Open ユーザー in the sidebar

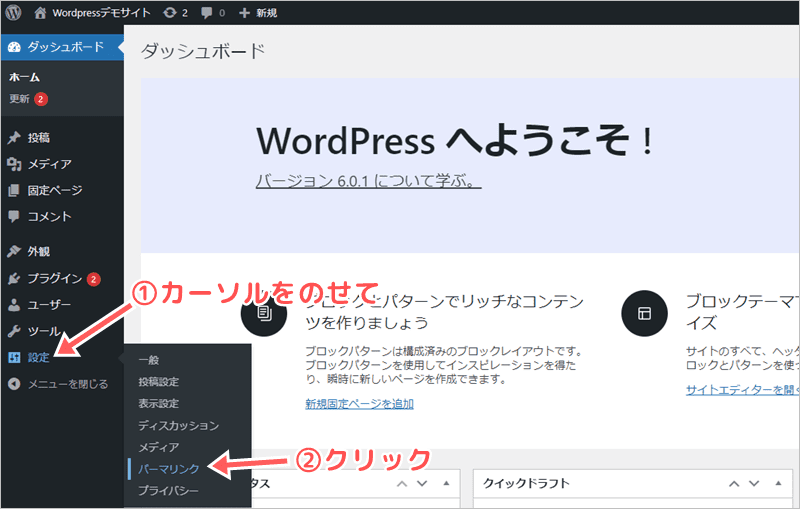pos(49,305)
